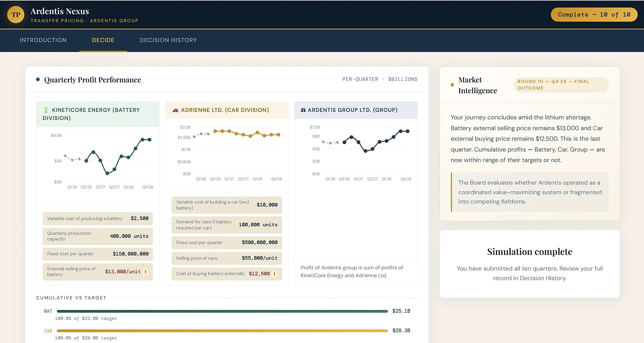
Task: Click the $28.3B car cumulative total
Action: [401, 331]
